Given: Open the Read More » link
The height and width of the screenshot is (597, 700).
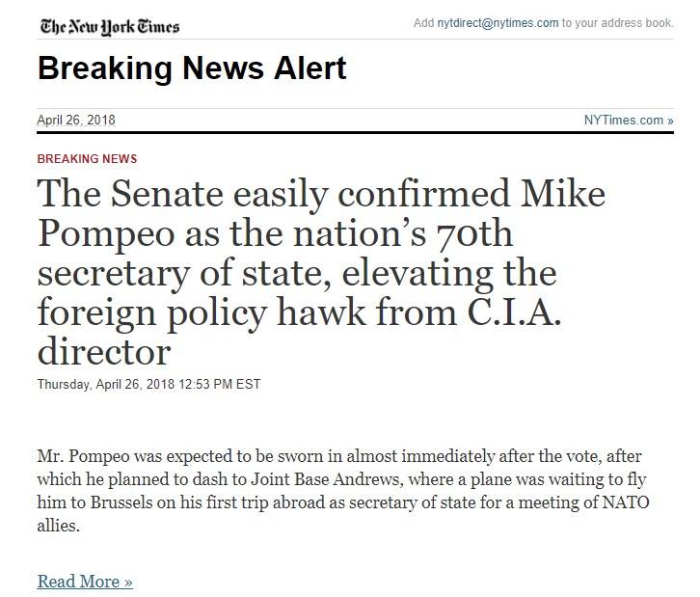Looking at the screenshot, I should (85, 581).
